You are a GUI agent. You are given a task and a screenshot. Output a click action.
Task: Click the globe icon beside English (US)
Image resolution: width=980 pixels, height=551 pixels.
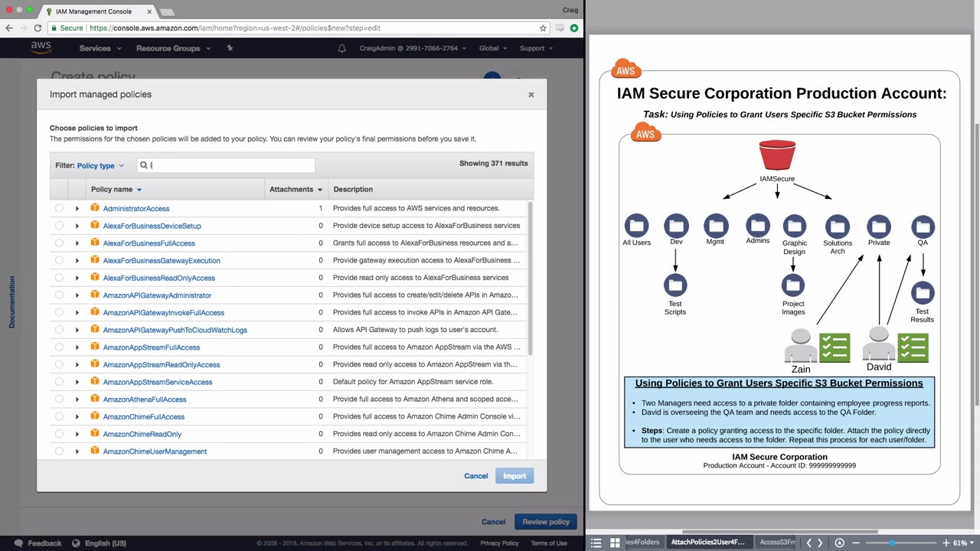(75, 543)
